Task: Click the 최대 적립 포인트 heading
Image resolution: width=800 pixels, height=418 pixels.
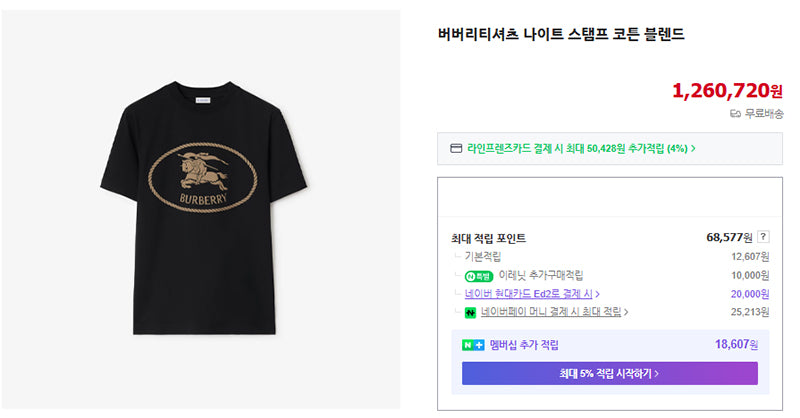Action: [488, 238]
